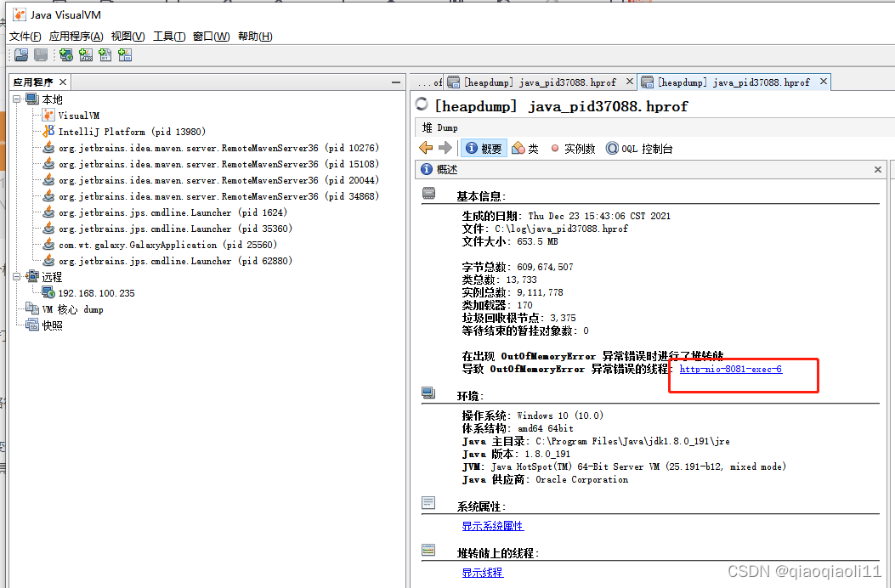Click the last green-plus toolbar icon
This screenshot has width=895, height=588.
point(125,54)
